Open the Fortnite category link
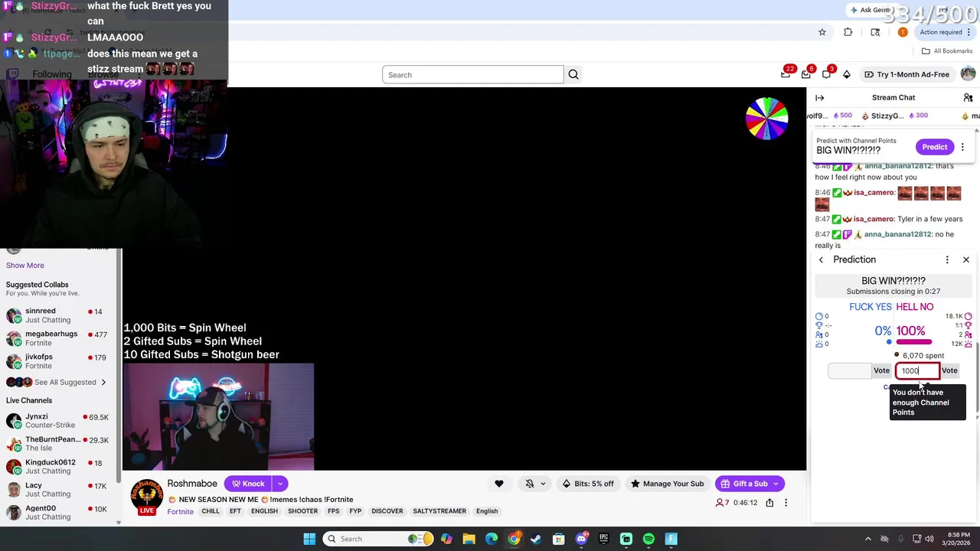The image size is (980, 551). coord(180,511)
